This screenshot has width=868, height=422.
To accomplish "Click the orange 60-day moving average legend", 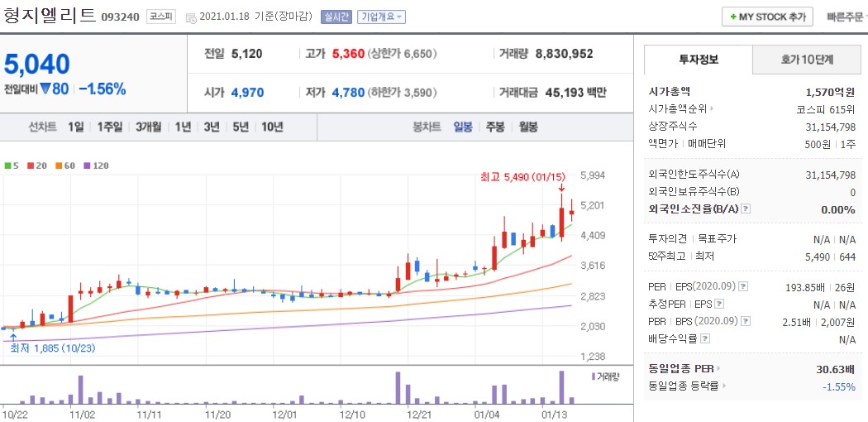I will [x=65, y=165].
